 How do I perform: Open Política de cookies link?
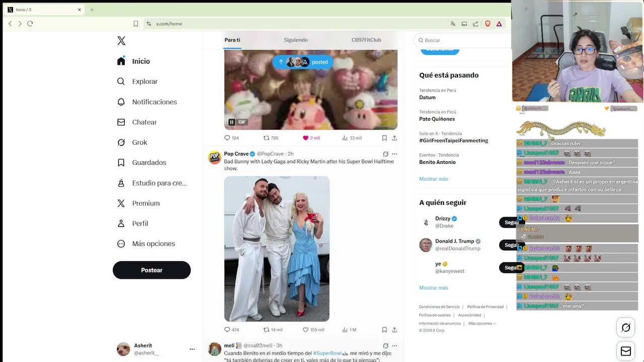435,315
